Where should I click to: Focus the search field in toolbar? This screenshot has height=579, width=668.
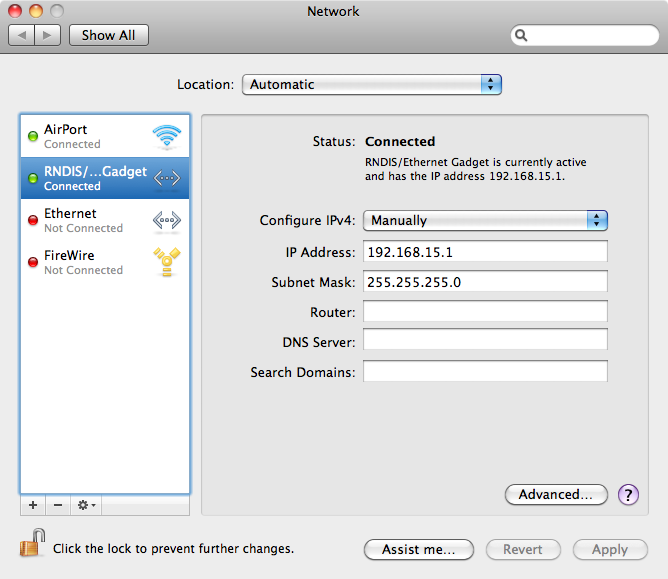(x=584, y=35)
